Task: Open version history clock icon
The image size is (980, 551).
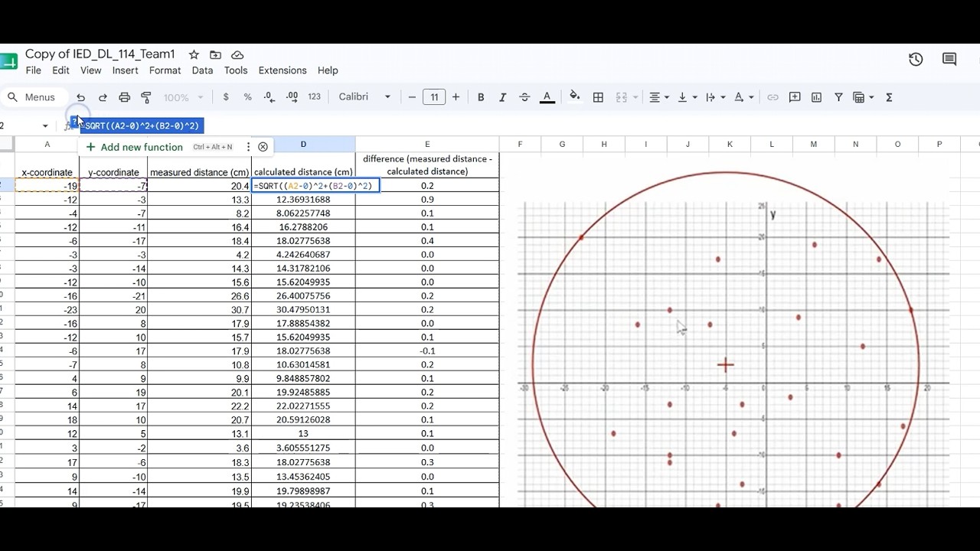Action: 916,59
